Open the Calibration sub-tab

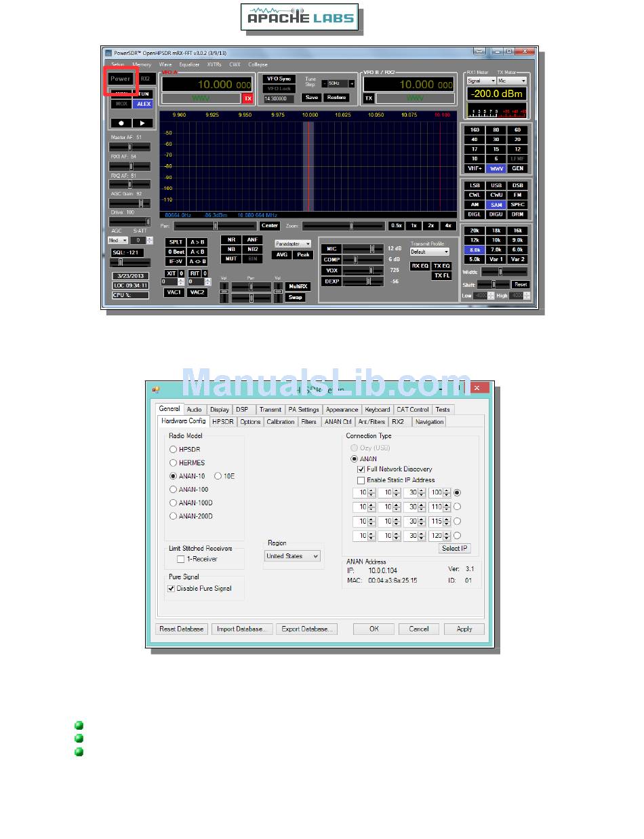pos(281,422)
